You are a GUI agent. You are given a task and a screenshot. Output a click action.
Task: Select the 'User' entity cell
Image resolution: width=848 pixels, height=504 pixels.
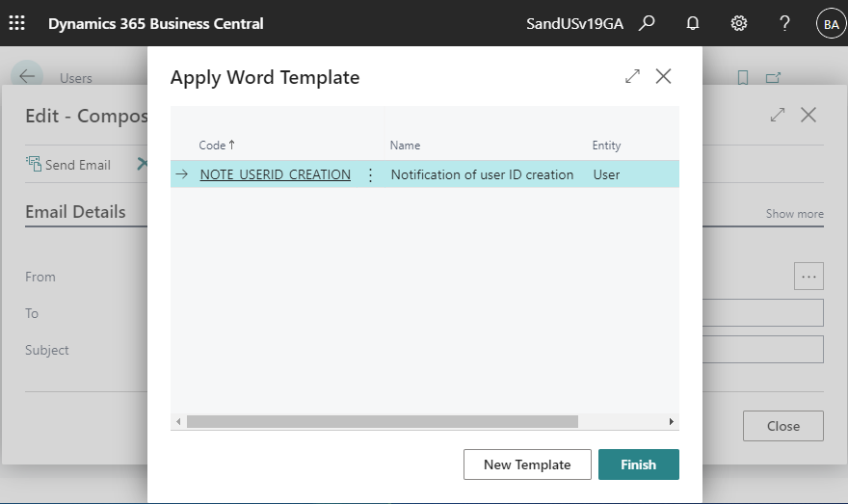[x=606, y=174]
